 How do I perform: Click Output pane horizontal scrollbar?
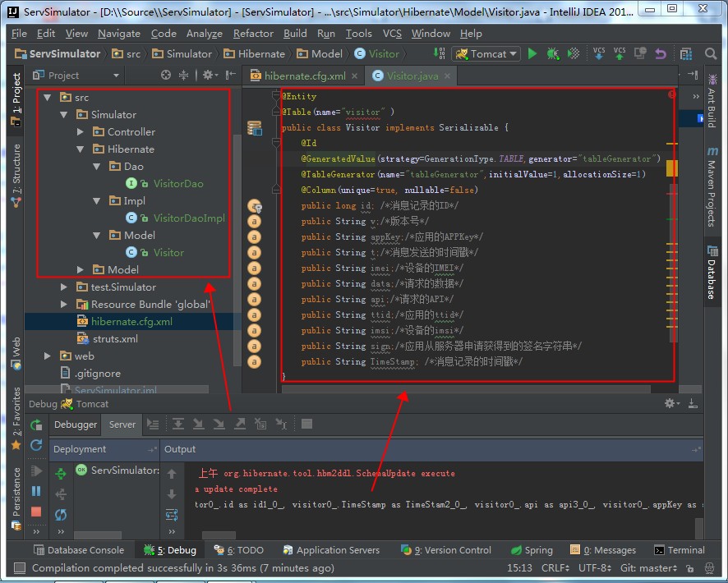click(219, 535)
